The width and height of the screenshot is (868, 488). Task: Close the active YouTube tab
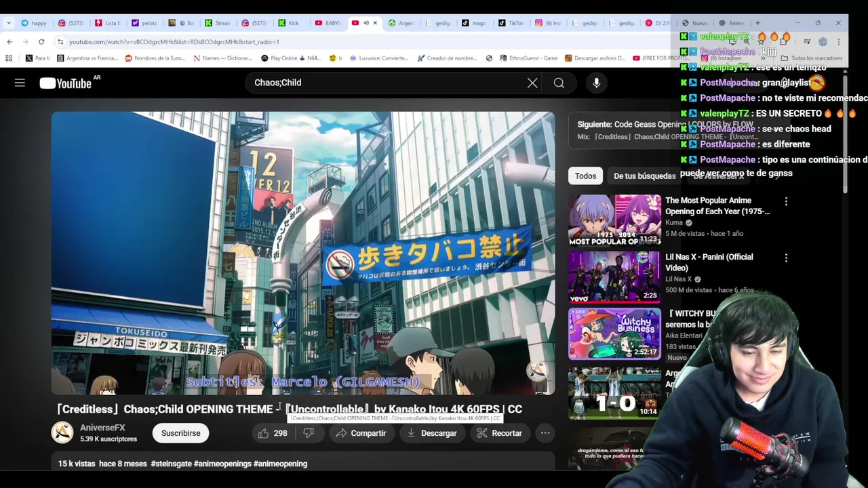pos(375,23)
